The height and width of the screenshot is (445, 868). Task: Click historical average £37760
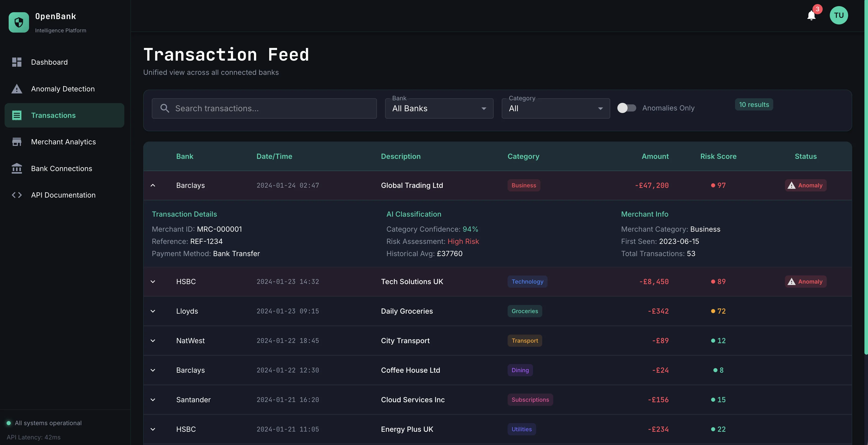450,254
